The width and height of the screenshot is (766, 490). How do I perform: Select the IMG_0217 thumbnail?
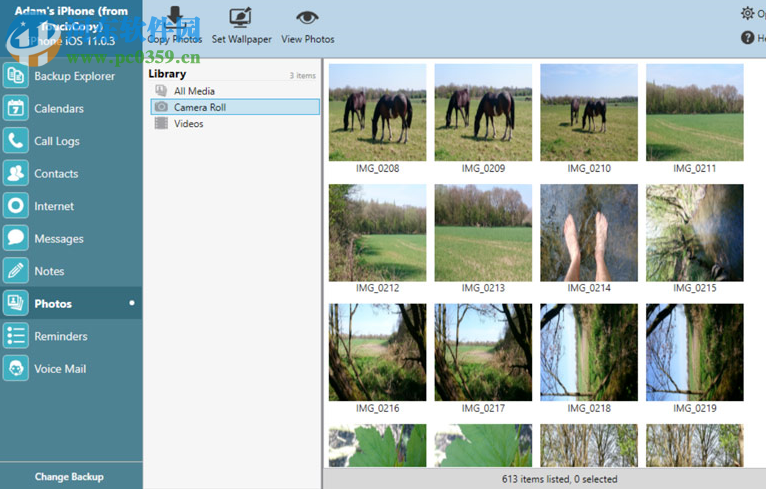[x=483, y=352]
